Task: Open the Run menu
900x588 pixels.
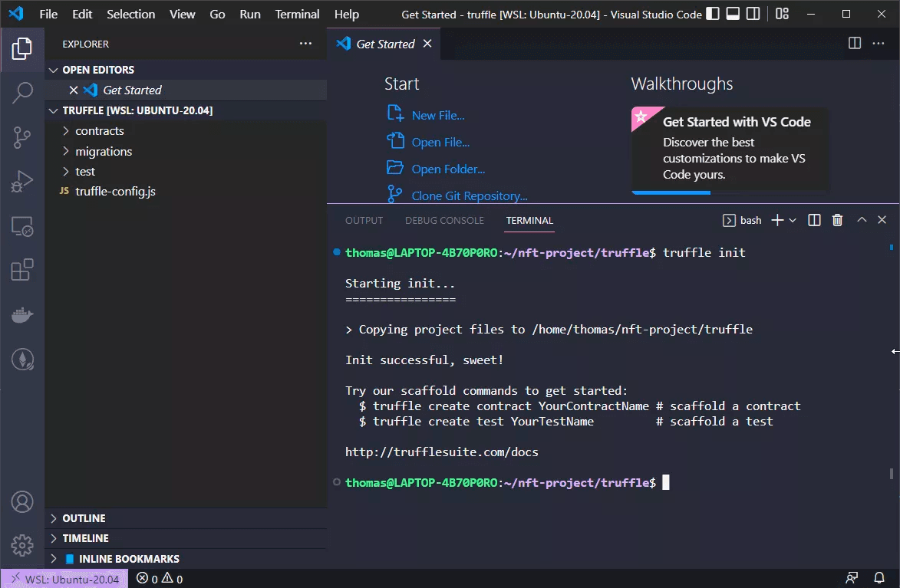Action: pyautogui.click(x=249, y=15)
